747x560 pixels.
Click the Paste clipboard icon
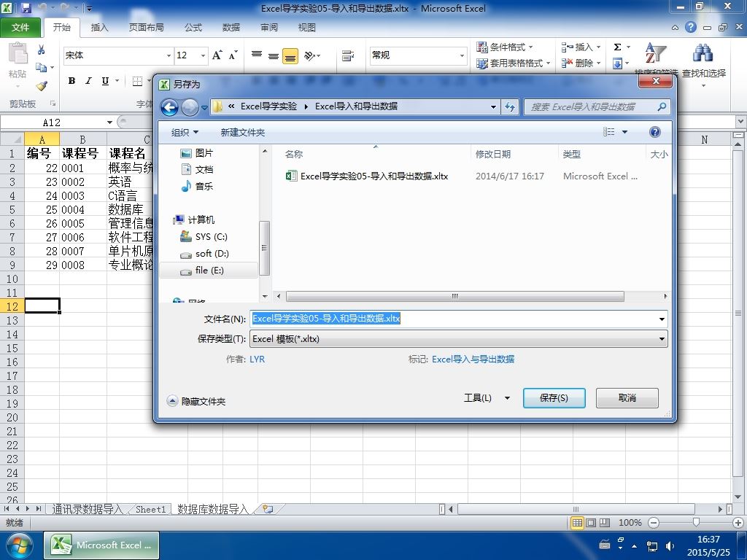click(18, 53)
